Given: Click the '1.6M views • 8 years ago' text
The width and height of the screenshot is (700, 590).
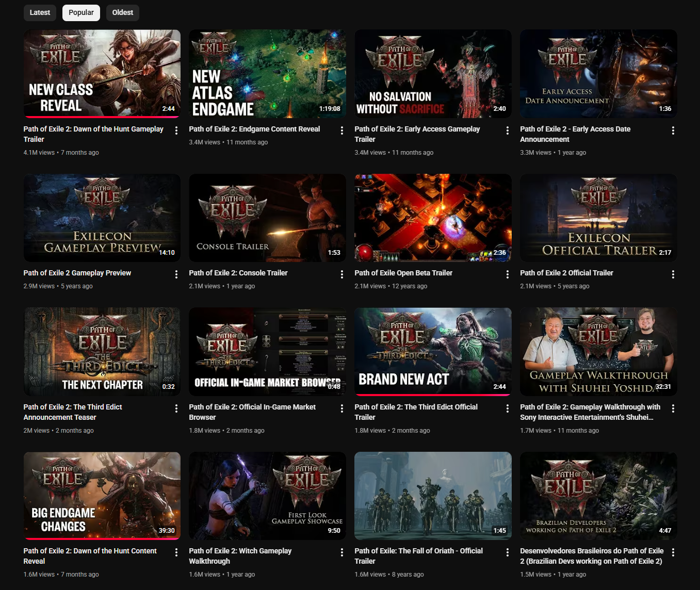Looking at the screenshot, I should pos(389,575).
